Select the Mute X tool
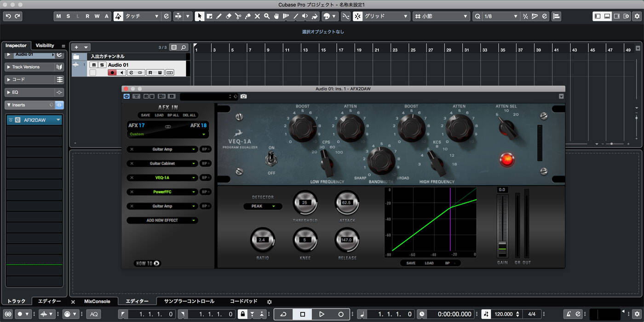Viewport: 644px width, 322px height. (x=258, y=16)
